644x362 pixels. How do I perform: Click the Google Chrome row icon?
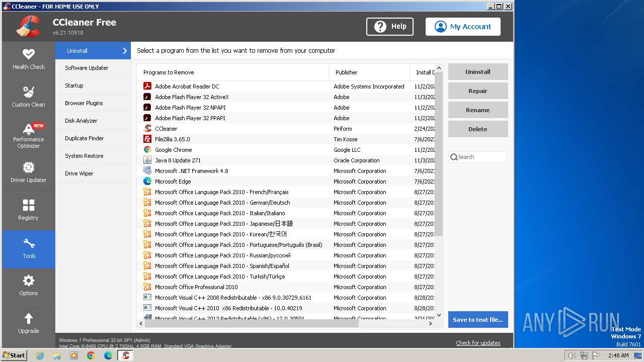click(x=147, y=149)
